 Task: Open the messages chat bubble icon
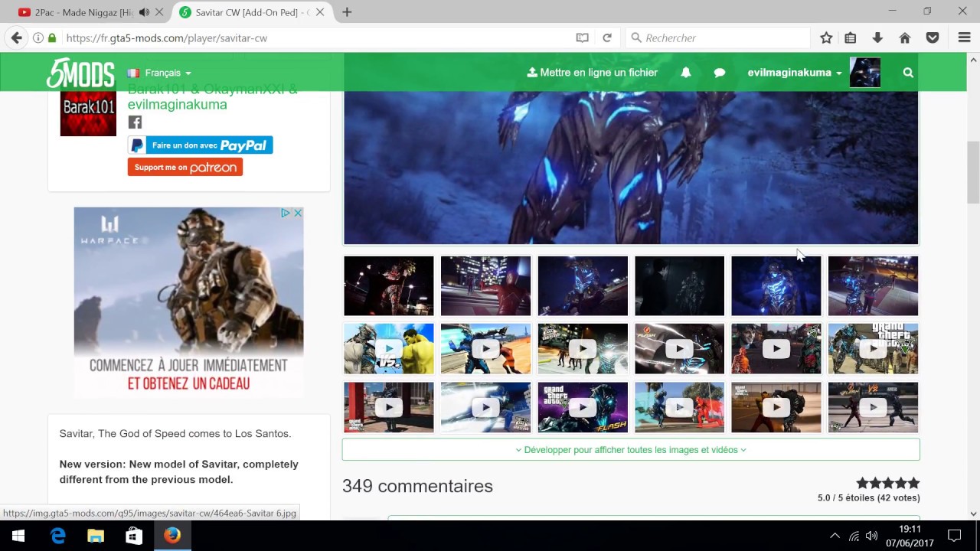pyautogui.click(x=720, y=73)
